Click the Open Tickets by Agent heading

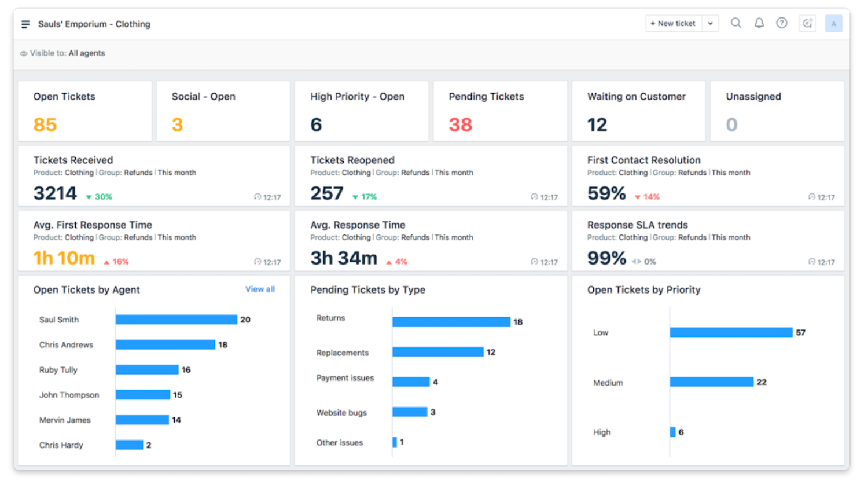tap(87, 290)
